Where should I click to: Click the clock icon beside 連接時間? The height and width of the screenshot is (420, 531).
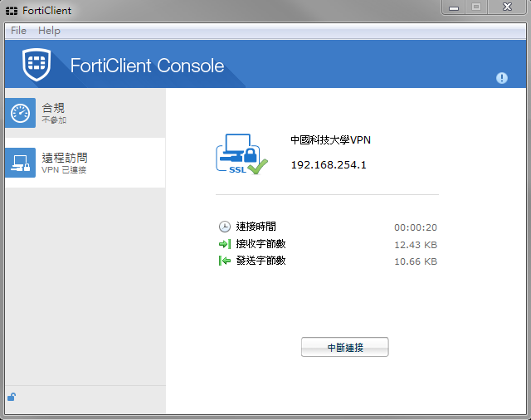[225, 227]
